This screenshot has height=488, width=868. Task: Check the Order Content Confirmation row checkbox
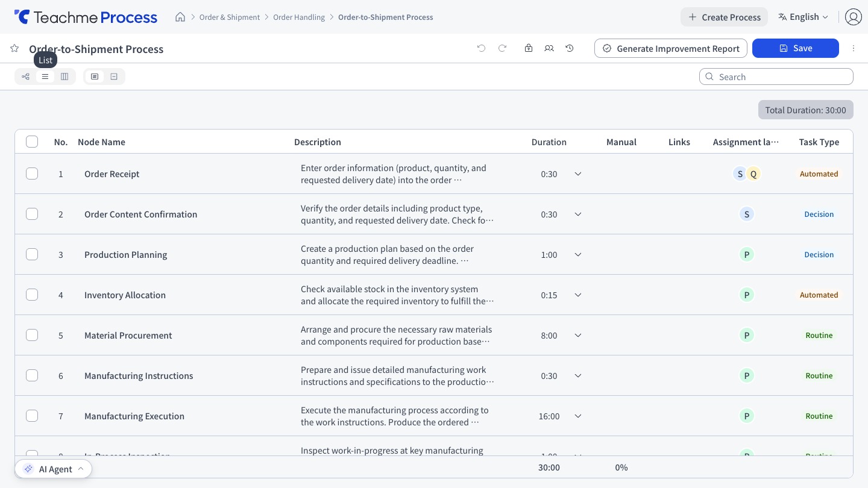tap(32, 214)
